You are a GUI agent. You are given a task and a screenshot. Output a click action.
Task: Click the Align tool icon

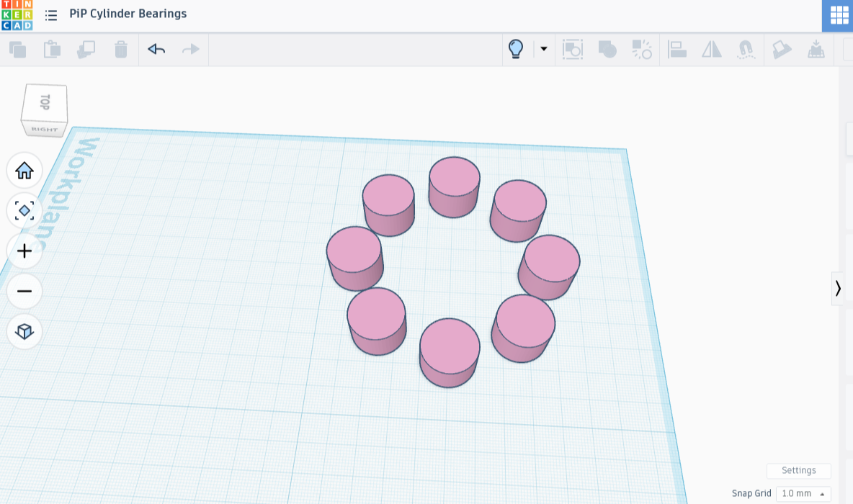pyautogui.click(x=676, y=50)
